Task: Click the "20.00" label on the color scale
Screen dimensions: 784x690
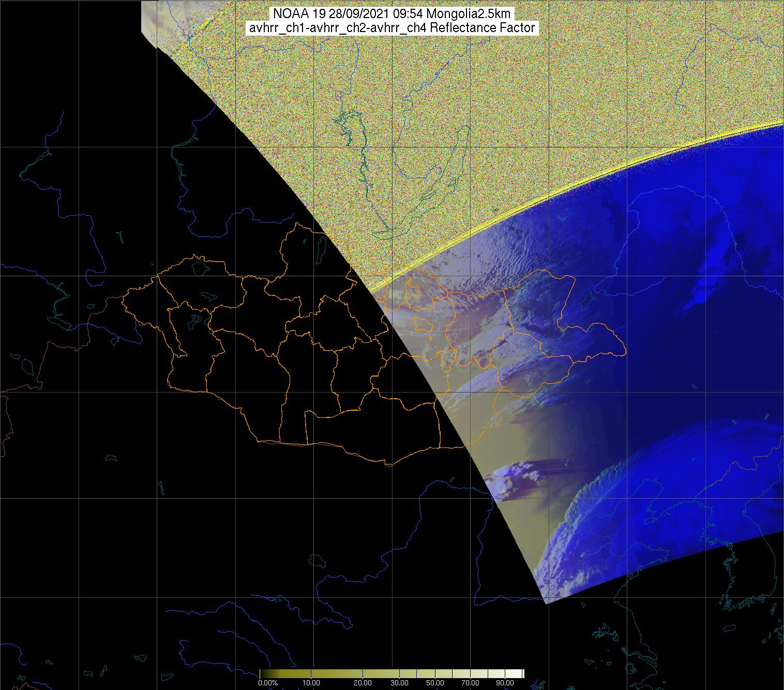Action: 363,683
